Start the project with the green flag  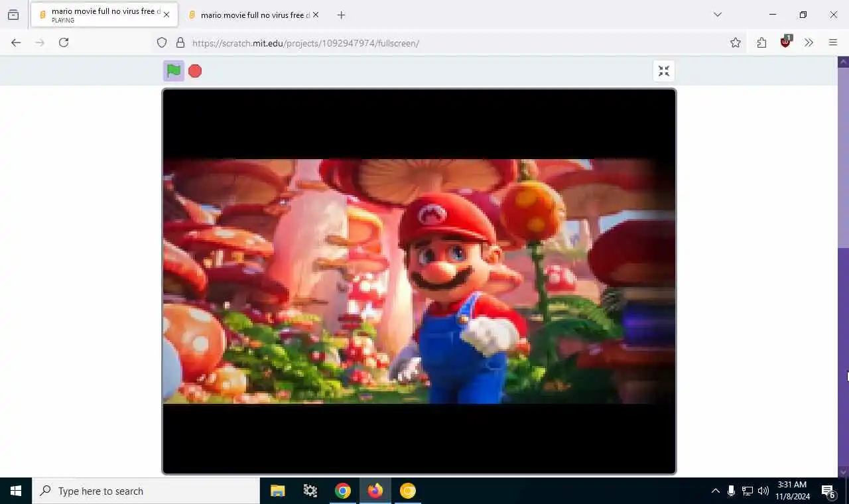174,71
